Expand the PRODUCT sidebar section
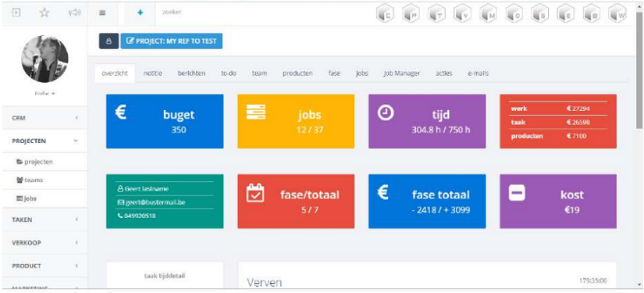This screenshot has width=644, height=293. tap(44, 266)
